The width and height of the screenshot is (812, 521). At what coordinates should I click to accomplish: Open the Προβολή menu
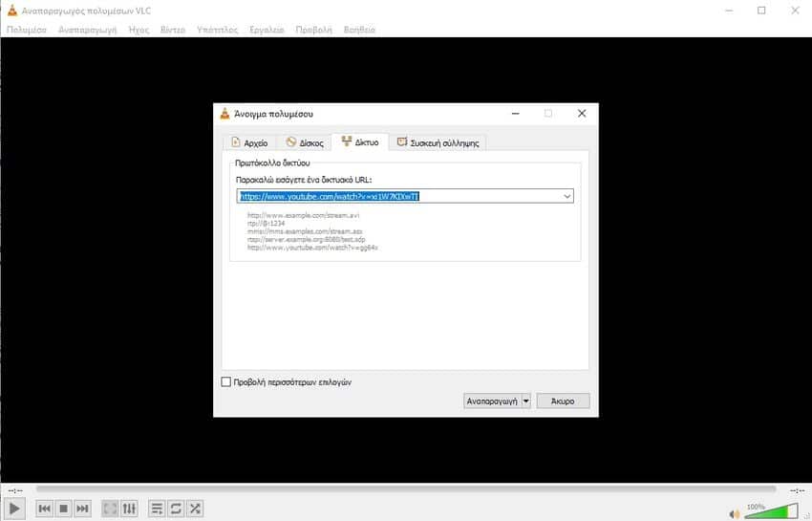click(x=314, y=30)
